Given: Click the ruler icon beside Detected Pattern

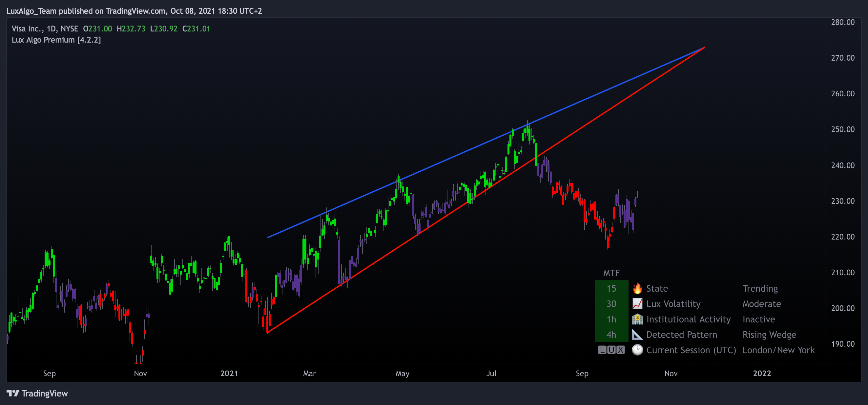Looking at the screenshot, I should coord(637,335).
